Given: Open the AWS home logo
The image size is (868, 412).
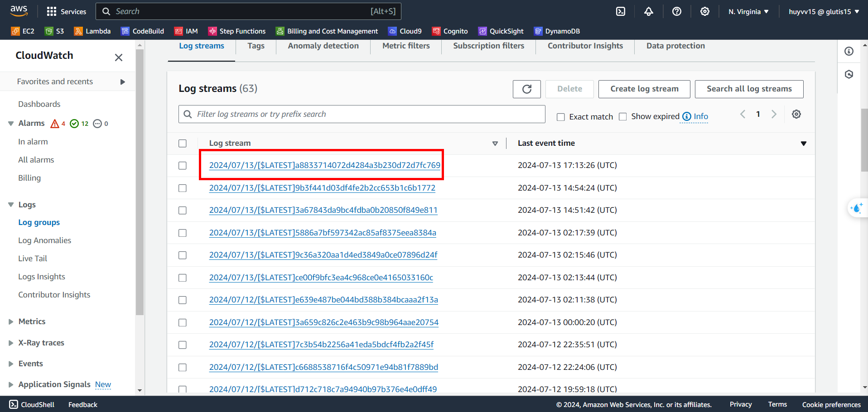Looking at the screenshot, I should (19, 11).
